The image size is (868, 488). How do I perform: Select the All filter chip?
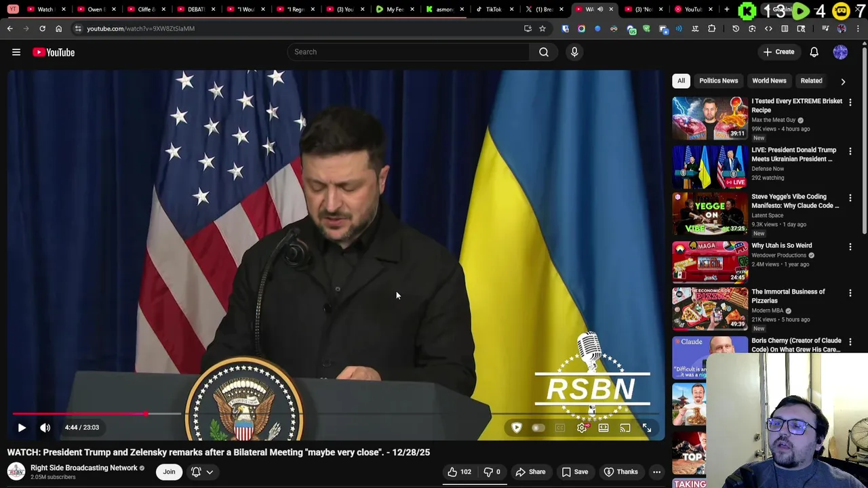(681, 81)
